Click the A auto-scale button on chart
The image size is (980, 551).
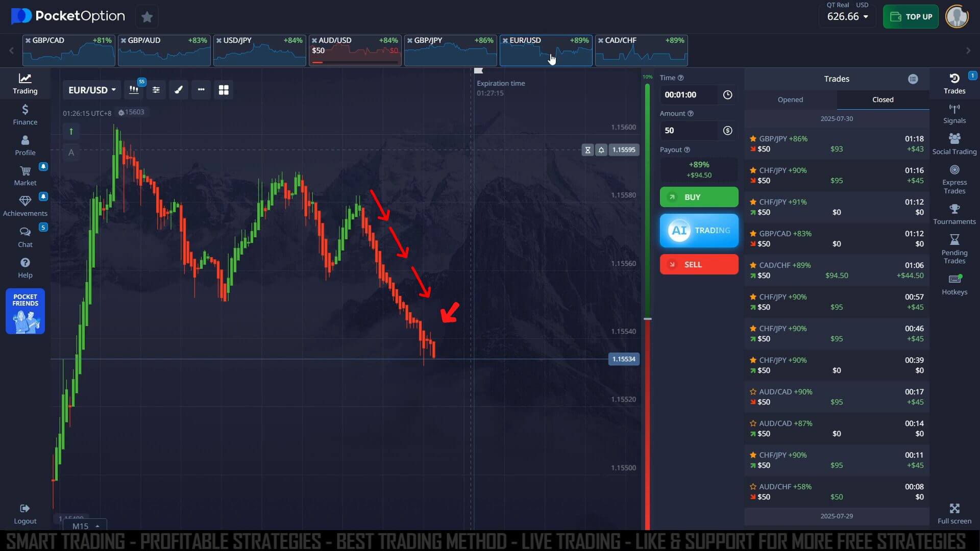coord(71,153)
